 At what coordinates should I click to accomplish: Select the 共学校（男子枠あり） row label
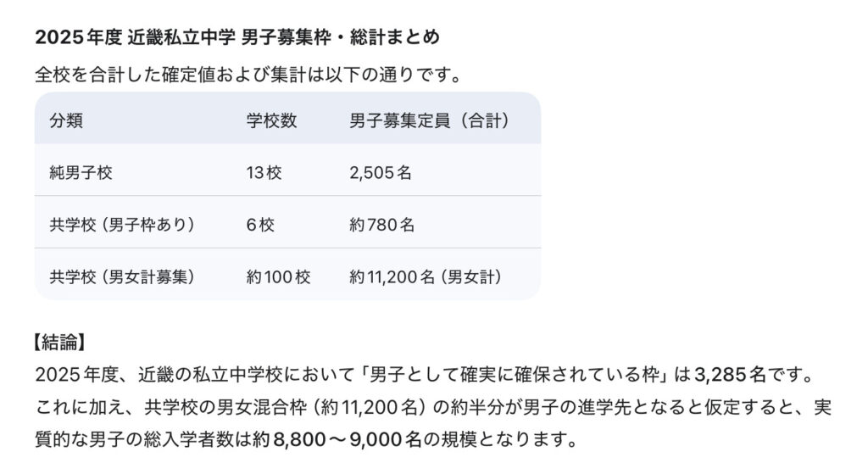(122, 225)
